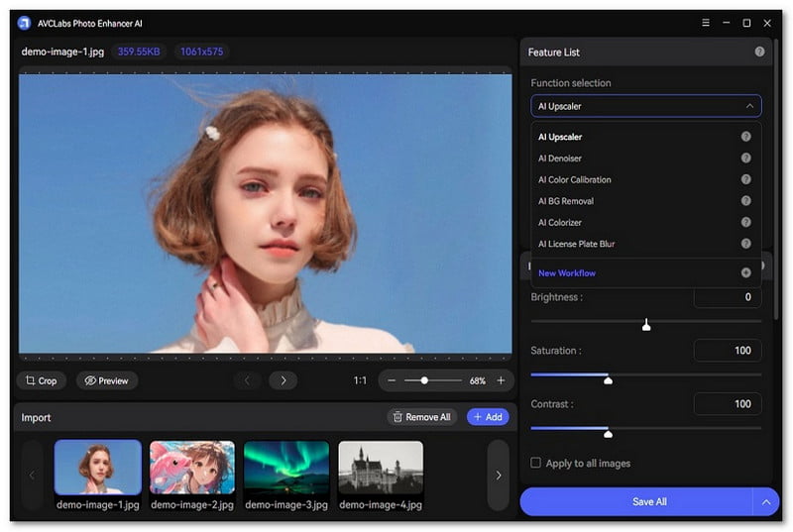
Task: Adjust the Saturation slider handle
Action: click(609, 379)
